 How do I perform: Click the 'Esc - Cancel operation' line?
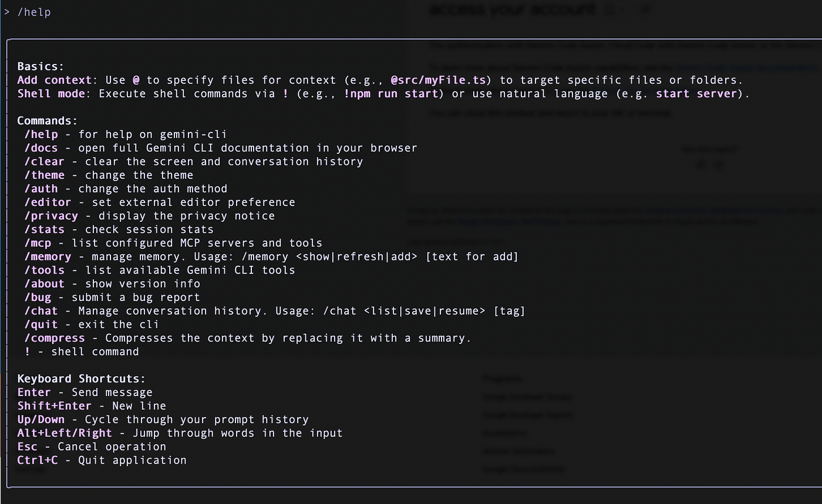point(92,447)
